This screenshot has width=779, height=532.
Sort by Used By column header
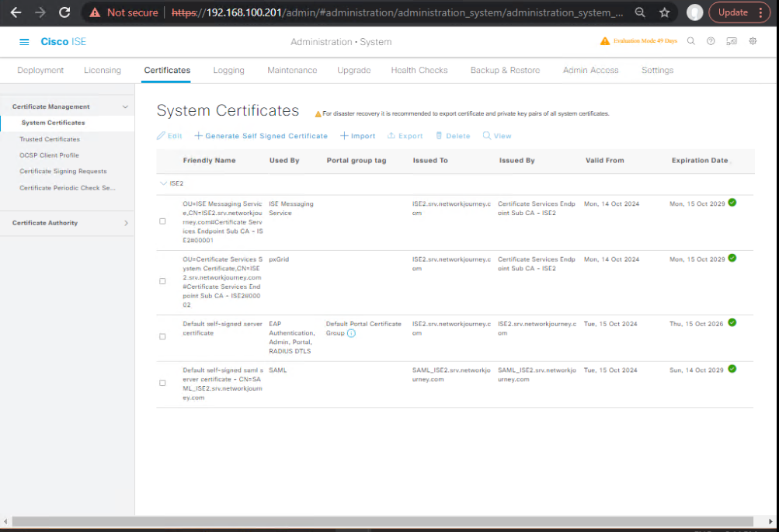tap(284, 161)
